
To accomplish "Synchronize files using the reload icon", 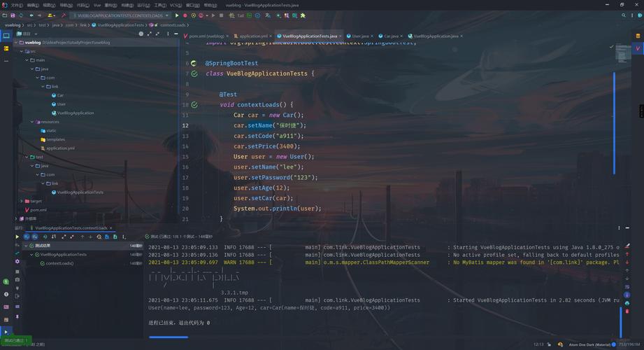I will 21,15.
